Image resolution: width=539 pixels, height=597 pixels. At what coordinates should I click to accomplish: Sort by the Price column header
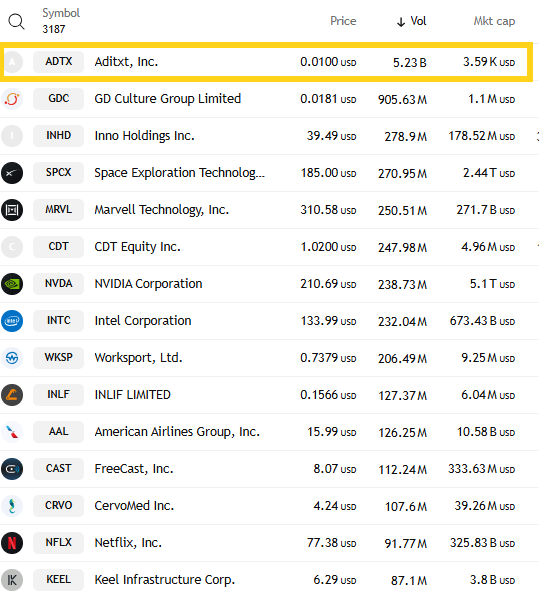(x=343, y=21)
